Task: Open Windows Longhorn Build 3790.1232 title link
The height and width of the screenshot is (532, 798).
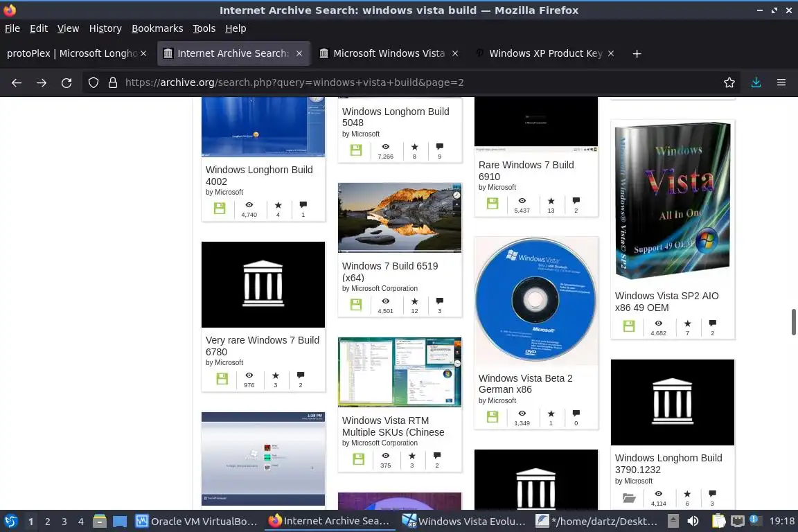Action: coord(668,464)
